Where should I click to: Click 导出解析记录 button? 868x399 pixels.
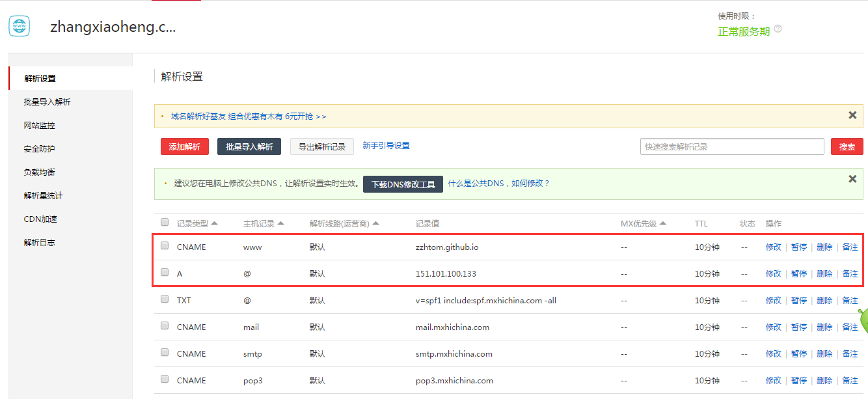(321, 146)
